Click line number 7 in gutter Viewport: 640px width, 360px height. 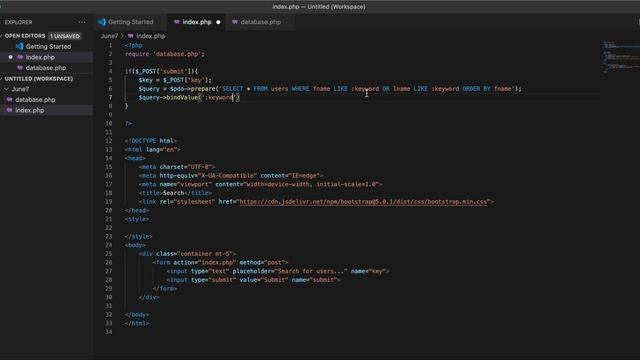(110, 97)
